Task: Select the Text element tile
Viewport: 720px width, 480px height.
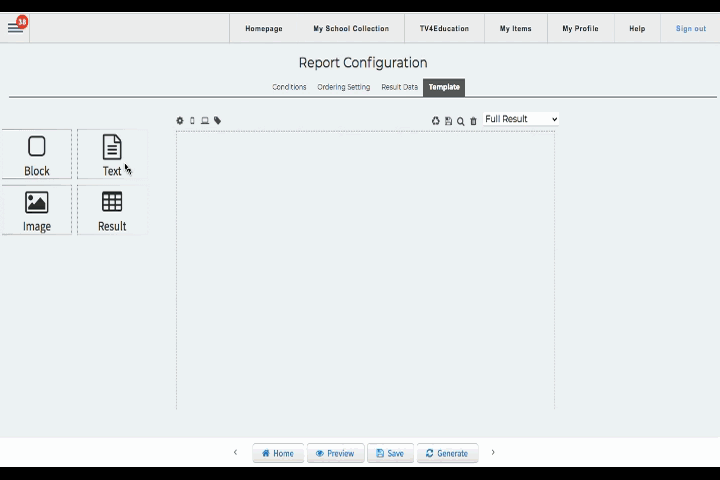Action: coord(112,155)
